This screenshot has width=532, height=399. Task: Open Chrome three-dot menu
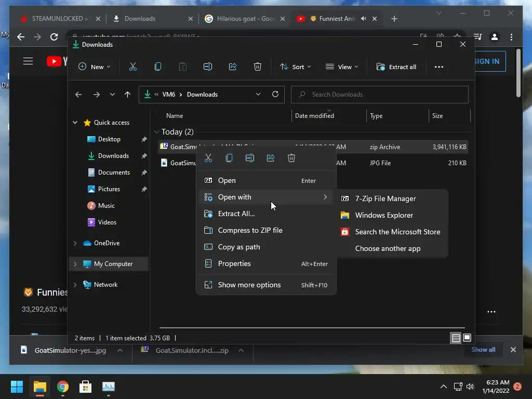pyautogui.click(x=511, y=37)
